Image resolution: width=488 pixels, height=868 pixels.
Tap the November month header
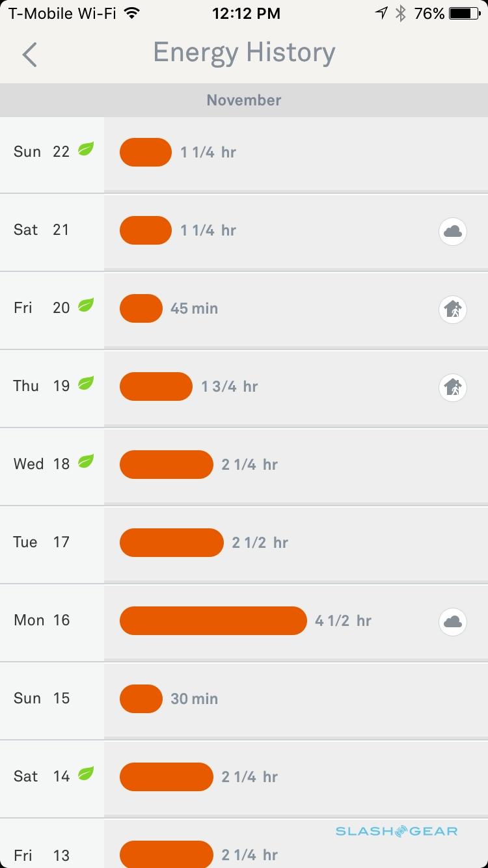(x=244, y=100)
